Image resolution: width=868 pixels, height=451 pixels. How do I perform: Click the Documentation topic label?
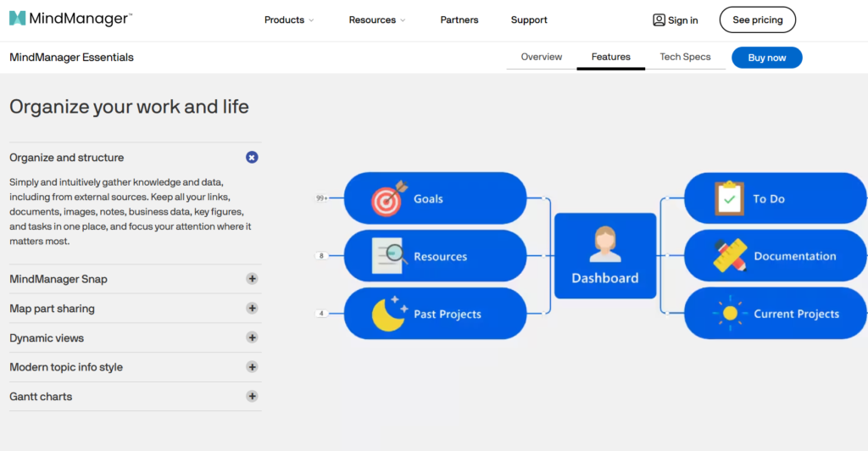[x=795, y=256]
